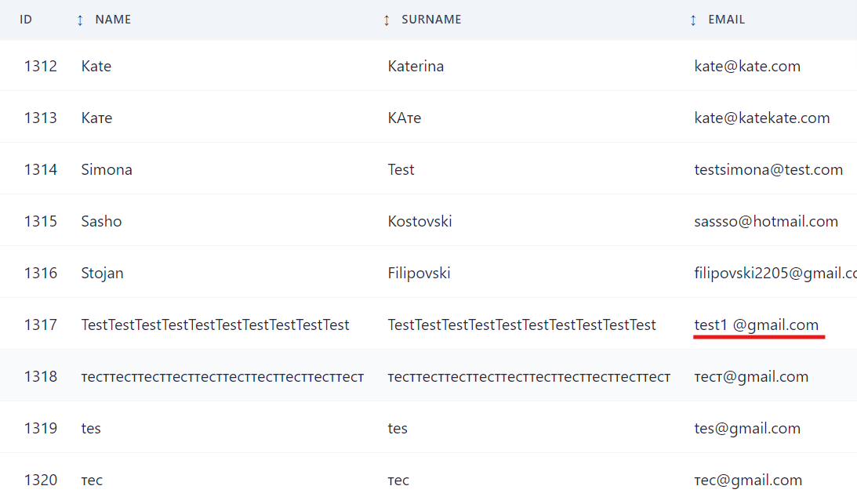
Task: Click the NAME column header label
Action: [x=113, y=20]
